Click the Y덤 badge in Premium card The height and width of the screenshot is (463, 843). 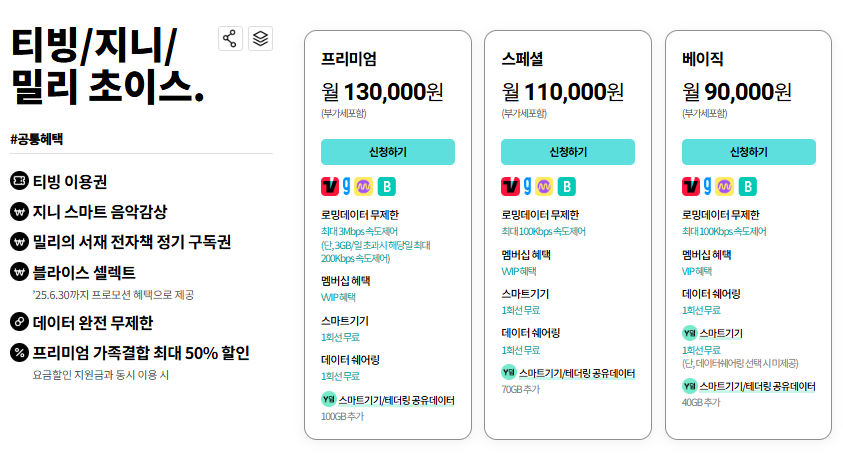[328, 399]
